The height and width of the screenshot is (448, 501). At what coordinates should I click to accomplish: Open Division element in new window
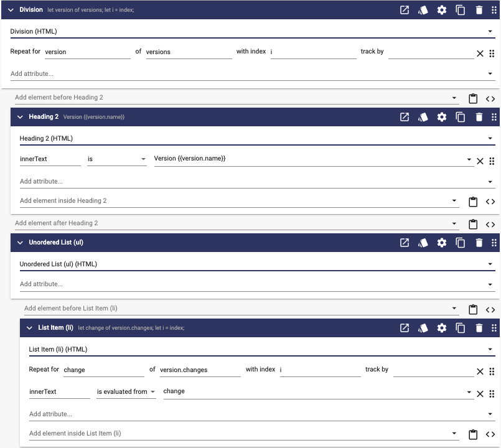404,10
